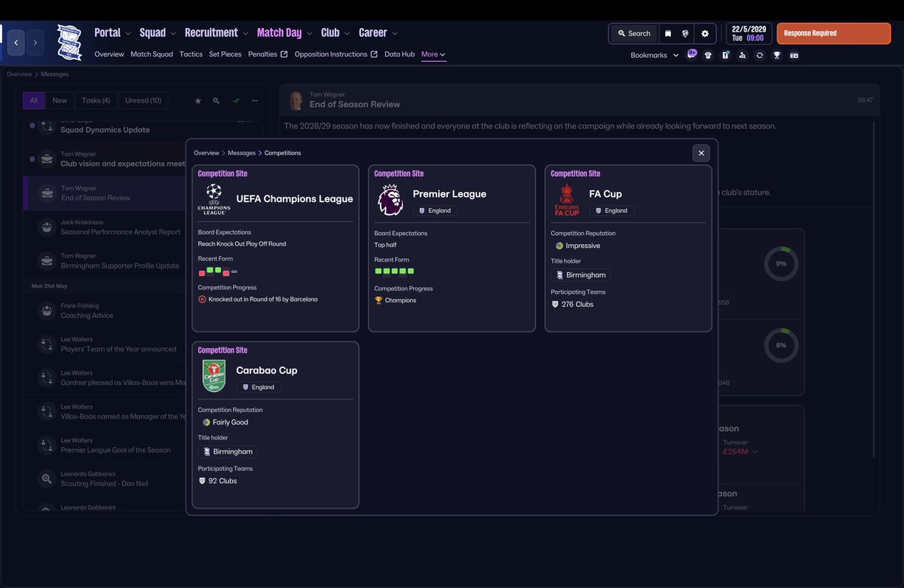This screenshot has height=588, width=904.
Task: Open the scouting person-search bookmark icon
Action: click(x=742, y=55)
